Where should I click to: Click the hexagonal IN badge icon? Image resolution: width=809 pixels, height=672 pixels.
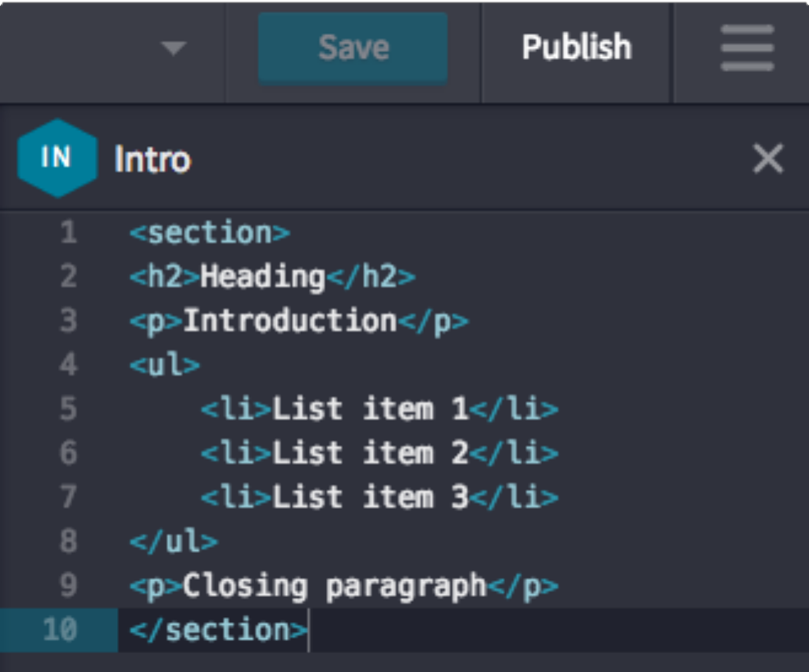(57, 159)
